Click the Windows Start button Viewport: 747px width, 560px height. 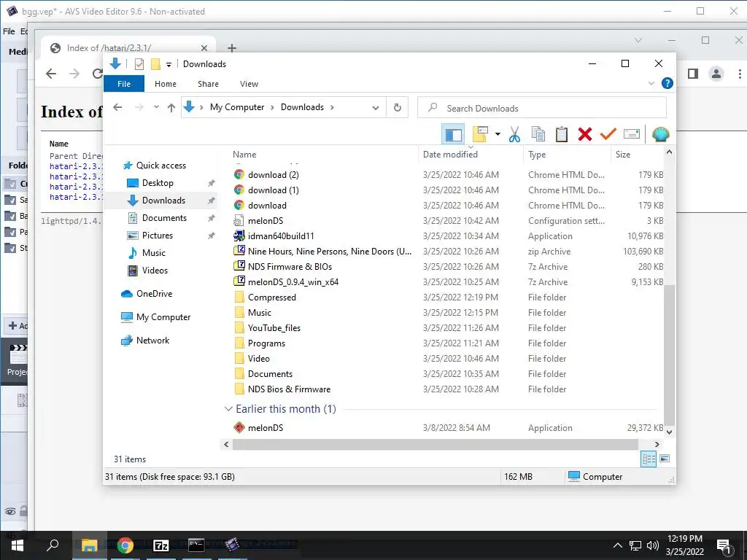[x=18, y=545]
